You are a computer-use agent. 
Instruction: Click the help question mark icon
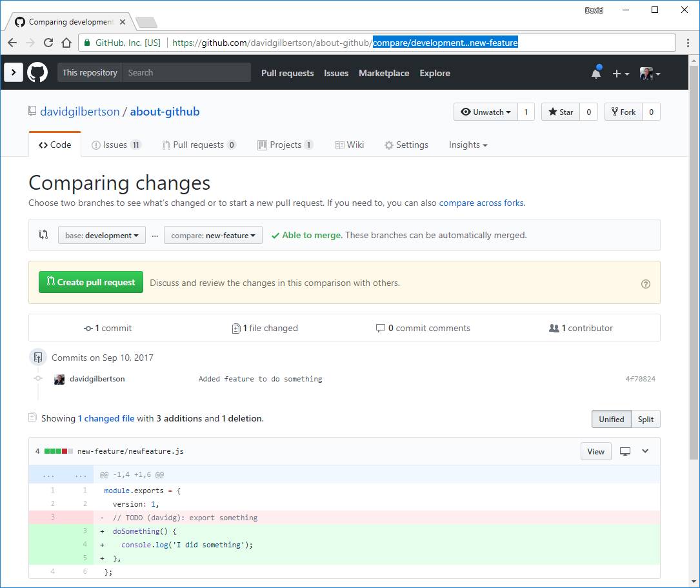click(x=646, y=283)
